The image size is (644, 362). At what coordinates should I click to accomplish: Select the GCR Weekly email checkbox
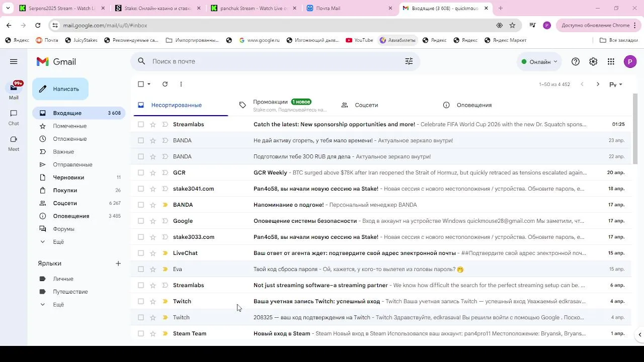tap(141, 172)
